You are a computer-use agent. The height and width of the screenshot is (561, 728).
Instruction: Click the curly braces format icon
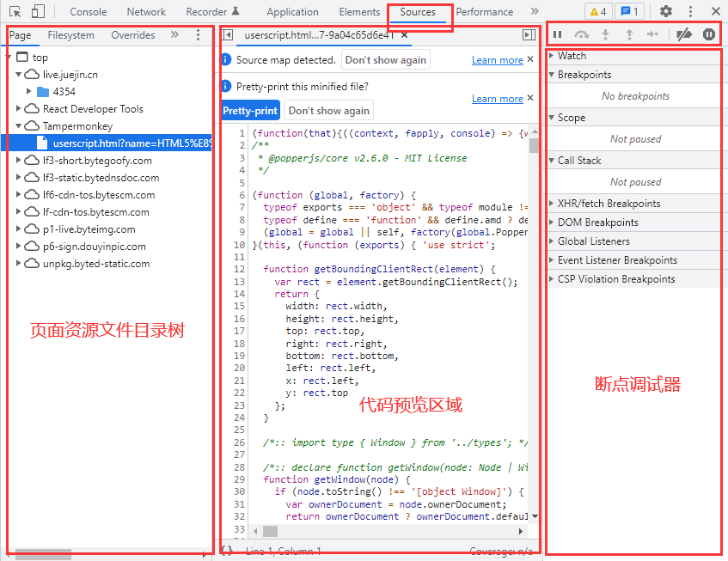coord(227,551)
